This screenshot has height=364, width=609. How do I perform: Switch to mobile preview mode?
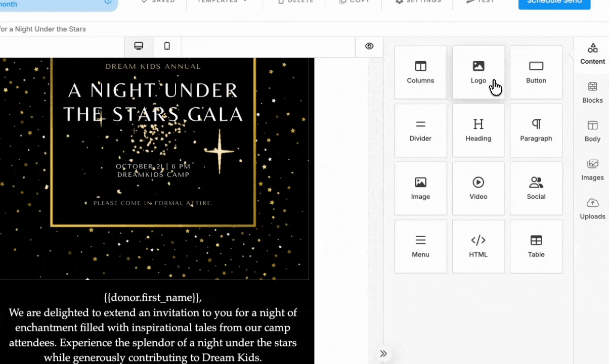(x=167, y=47)
